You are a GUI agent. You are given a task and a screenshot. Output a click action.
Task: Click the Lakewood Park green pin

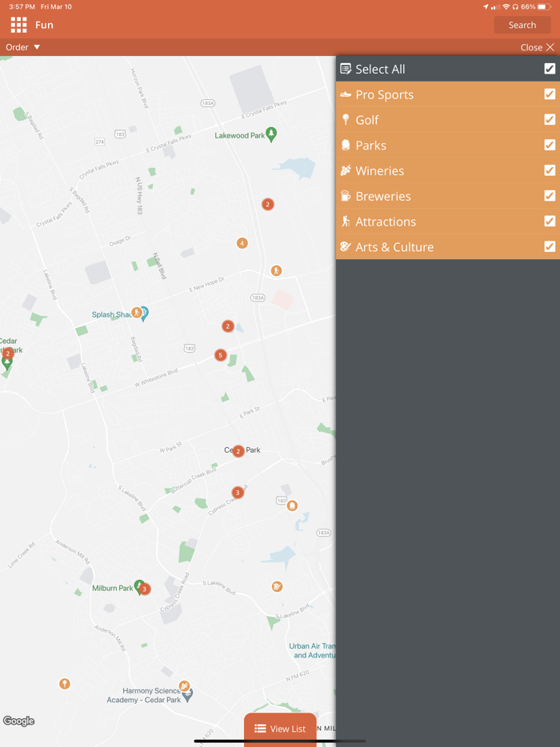[271, 134]
